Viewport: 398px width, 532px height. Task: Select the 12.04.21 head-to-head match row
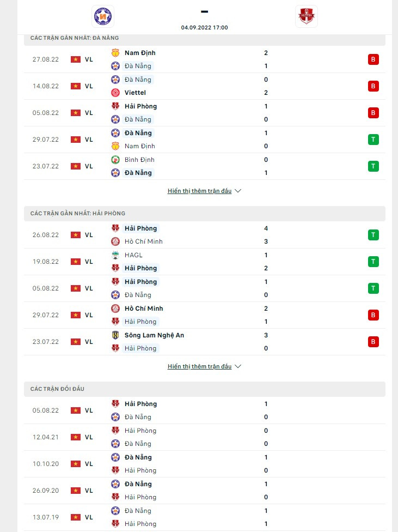pos(204,437)
